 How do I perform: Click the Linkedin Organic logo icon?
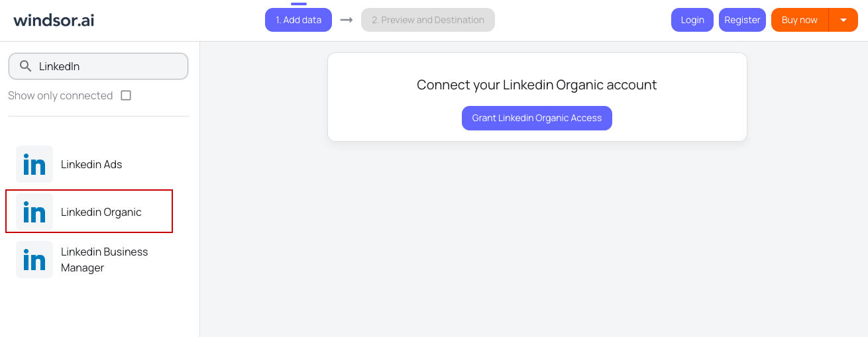(34, 212)
